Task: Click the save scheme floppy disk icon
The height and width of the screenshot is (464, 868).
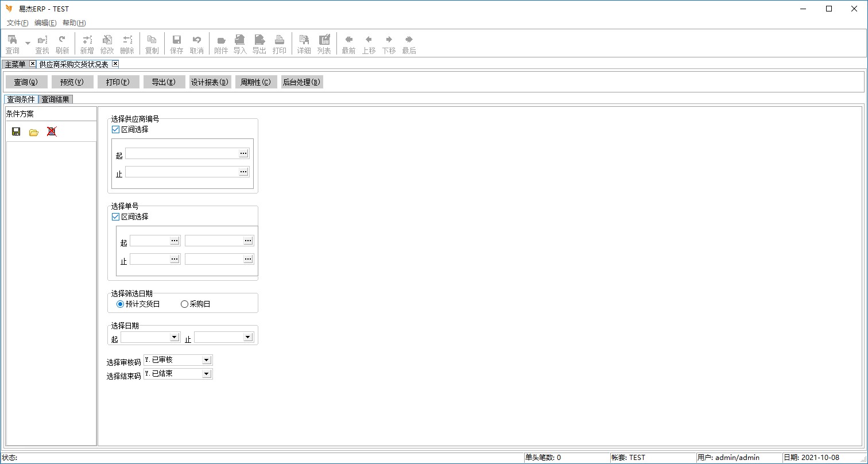Action: [x=16, y=132]
